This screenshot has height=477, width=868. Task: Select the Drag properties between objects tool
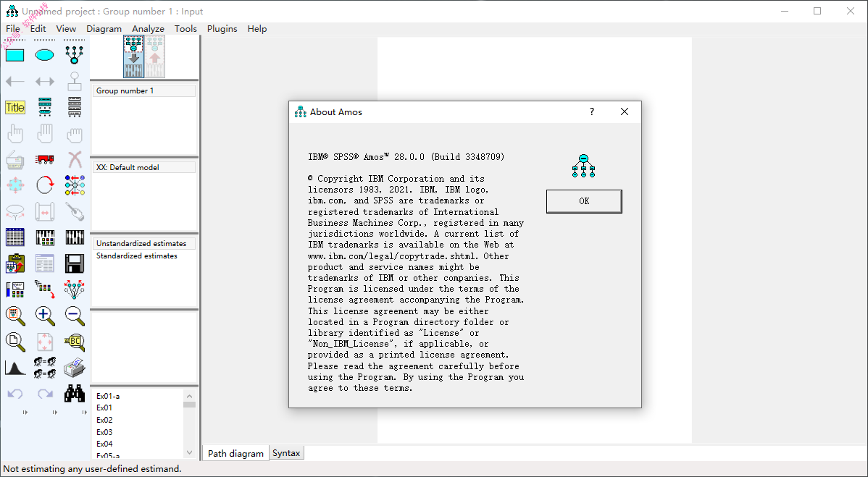(45, 289)
